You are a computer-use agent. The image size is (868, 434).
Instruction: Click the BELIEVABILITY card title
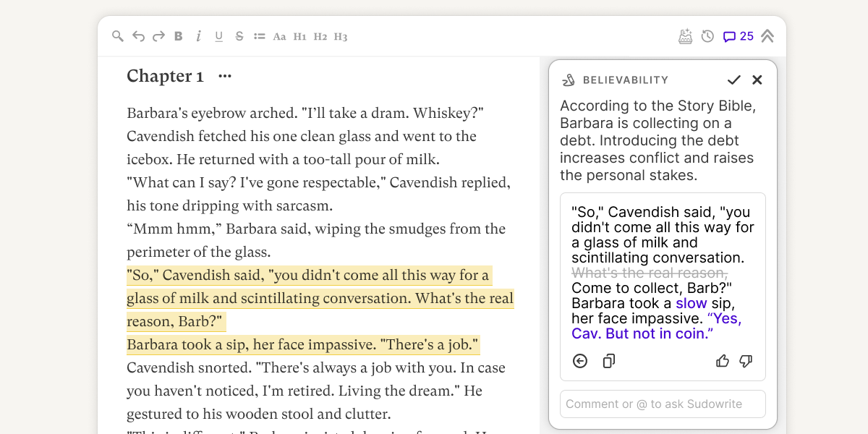(x=626, y=80)
